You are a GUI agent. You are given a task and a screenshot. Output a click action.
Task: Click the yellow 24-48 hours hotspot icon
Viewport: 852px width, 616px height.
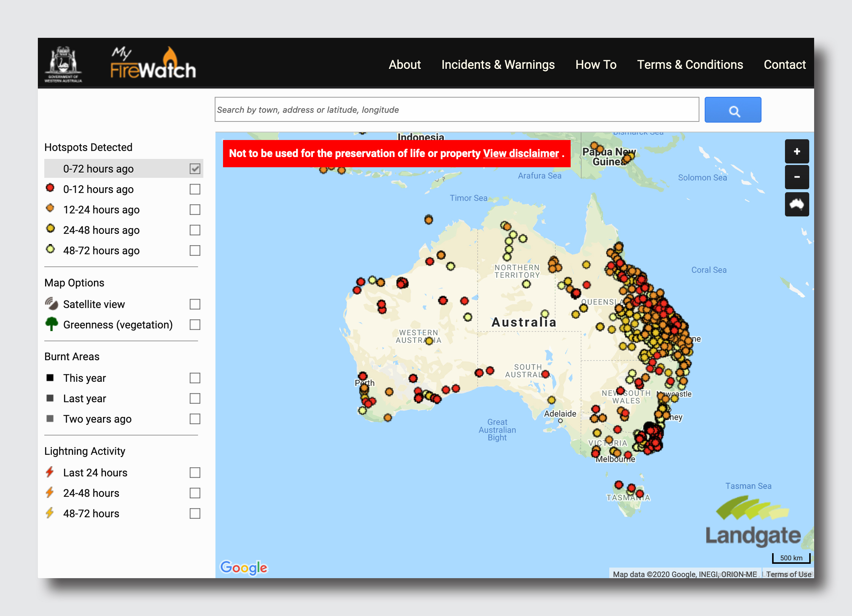coord(50,229)
